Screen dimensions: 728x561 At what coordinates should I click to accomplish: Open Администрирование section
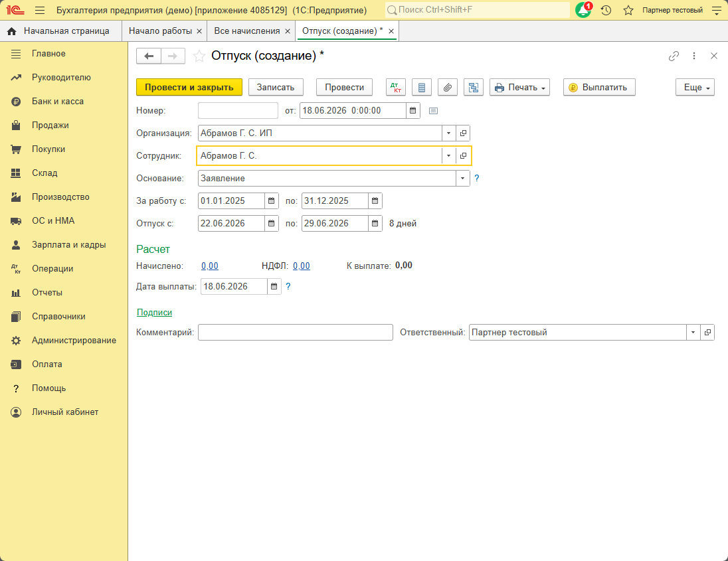click(x=64, y=341)
